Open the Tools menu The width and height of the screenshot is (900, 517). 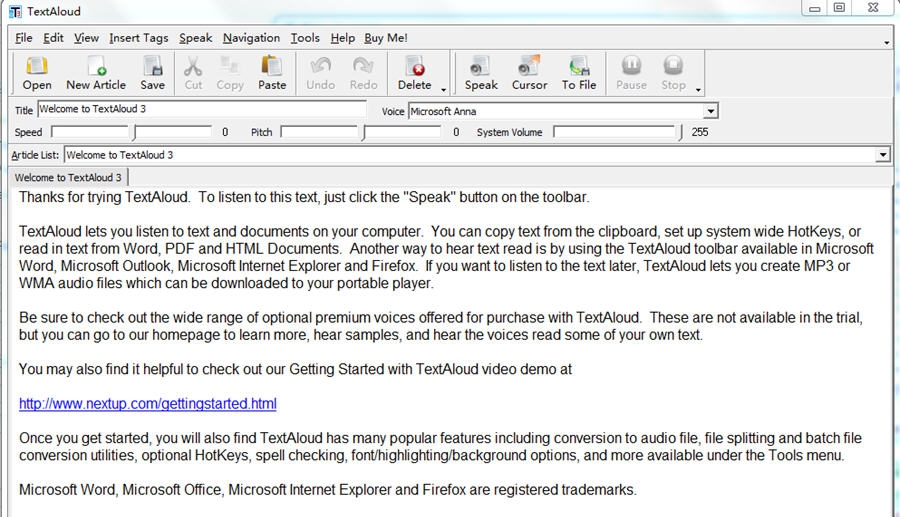point(305,38)
